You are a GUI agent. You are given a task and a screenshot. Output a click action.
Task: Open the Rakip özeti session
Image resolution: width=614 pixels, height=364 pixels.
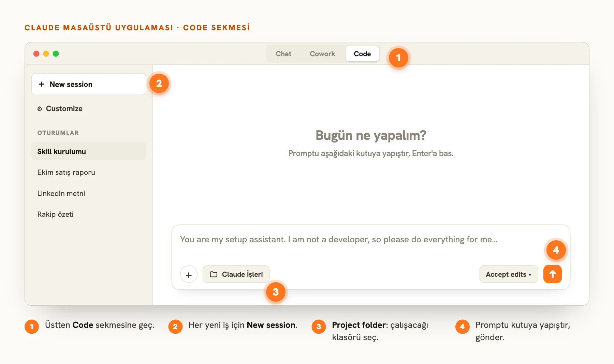89,214
